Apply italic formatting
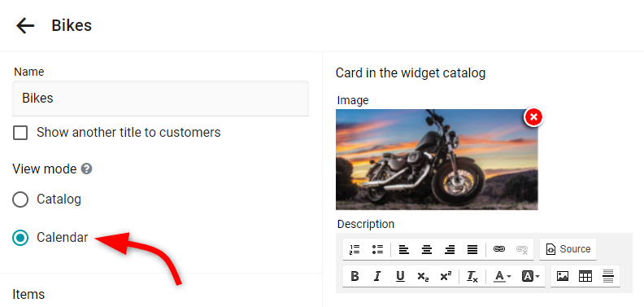The image size is (644, 307). [x=377, y=277]
